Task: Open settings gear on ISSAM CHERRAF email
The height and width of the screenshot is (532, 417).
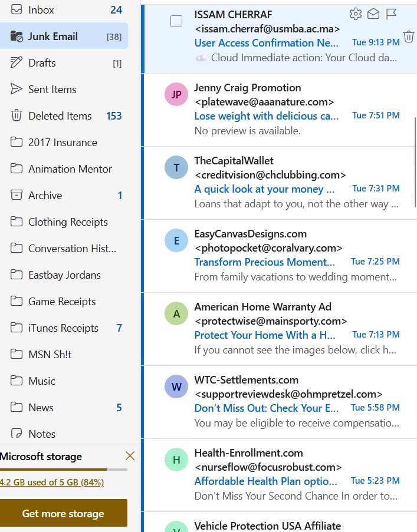Action: click(x=356, y=14)
